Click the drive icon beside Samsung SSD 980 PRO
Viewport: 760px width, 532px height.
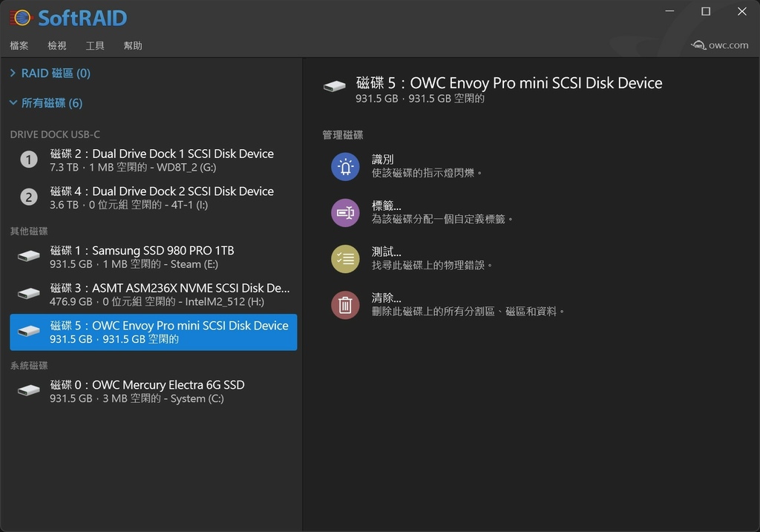29,256
